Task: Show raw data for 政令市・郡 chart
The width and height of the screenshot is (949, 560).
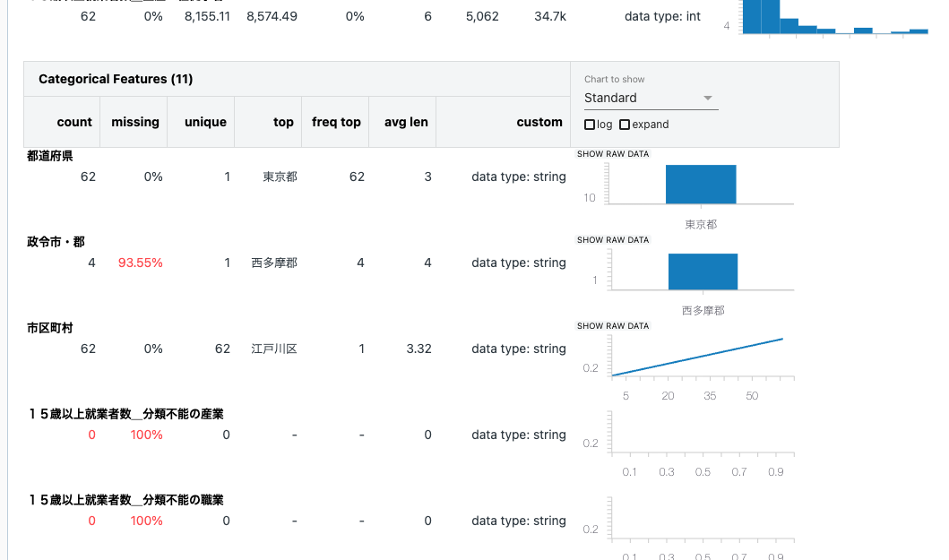Action: click(612, 240)
